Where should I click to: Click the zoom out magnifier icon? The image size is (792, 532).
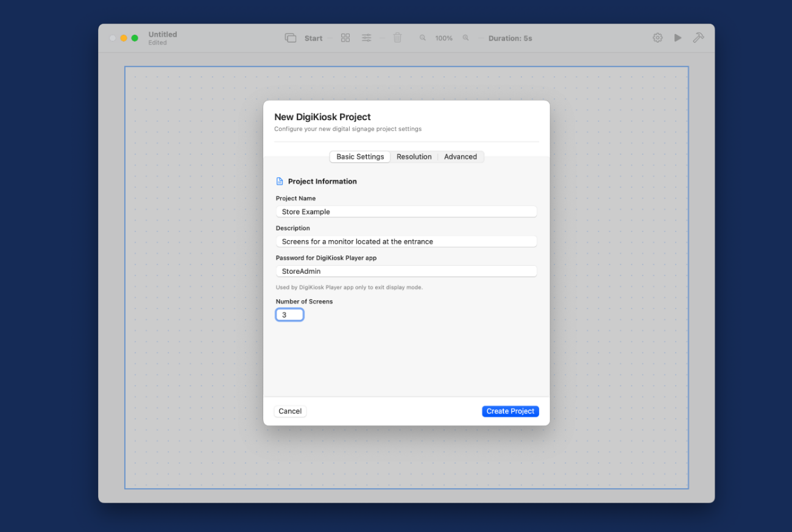(422, 38)
